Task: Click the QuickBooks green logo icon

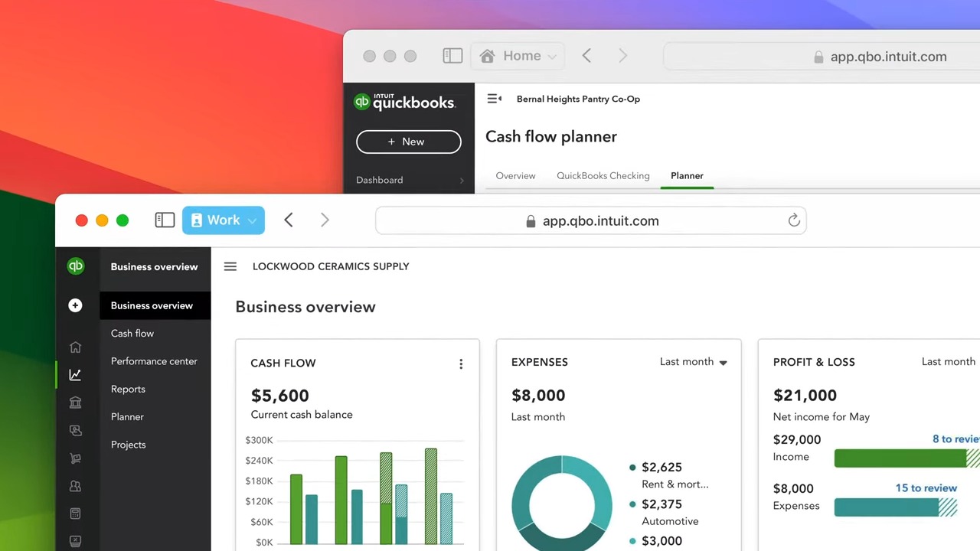Action: tap(75, 266)
